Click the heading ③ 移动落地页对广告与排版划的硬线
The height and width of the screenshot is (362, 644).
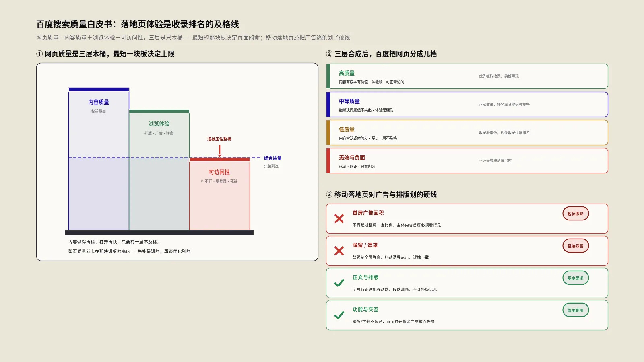pyautogui.click(x=382, y=195)
